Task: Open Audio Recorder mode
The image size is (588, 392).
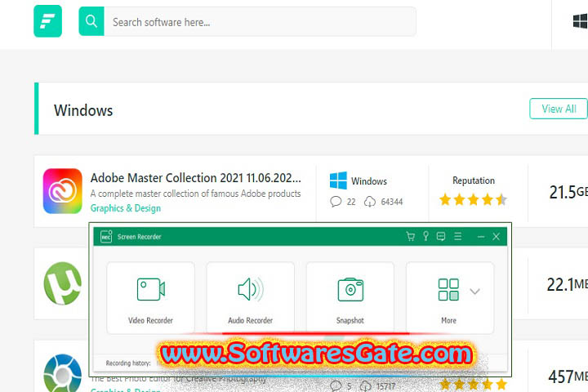Action: (x=251, y=298)
